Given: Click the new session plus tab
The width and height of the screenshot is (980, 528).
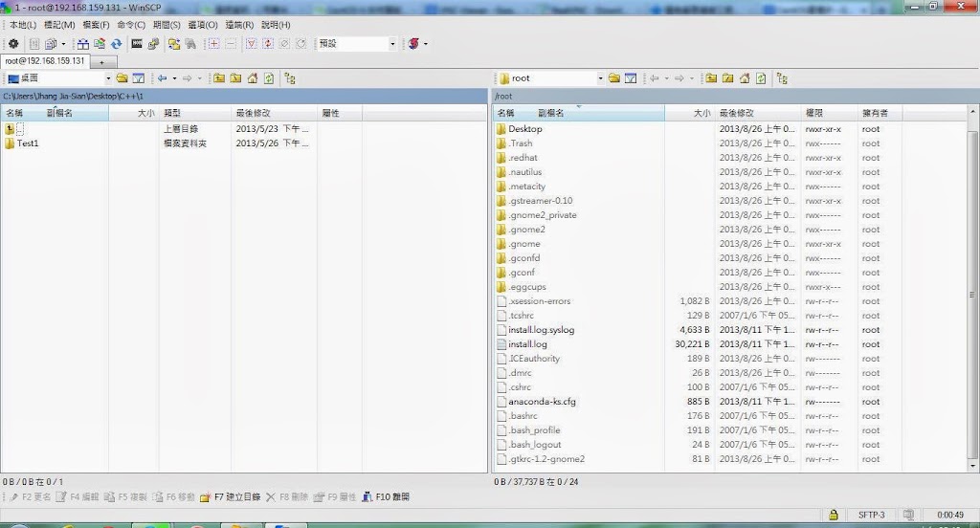Looking at the screenshot, I should [101, 62].
